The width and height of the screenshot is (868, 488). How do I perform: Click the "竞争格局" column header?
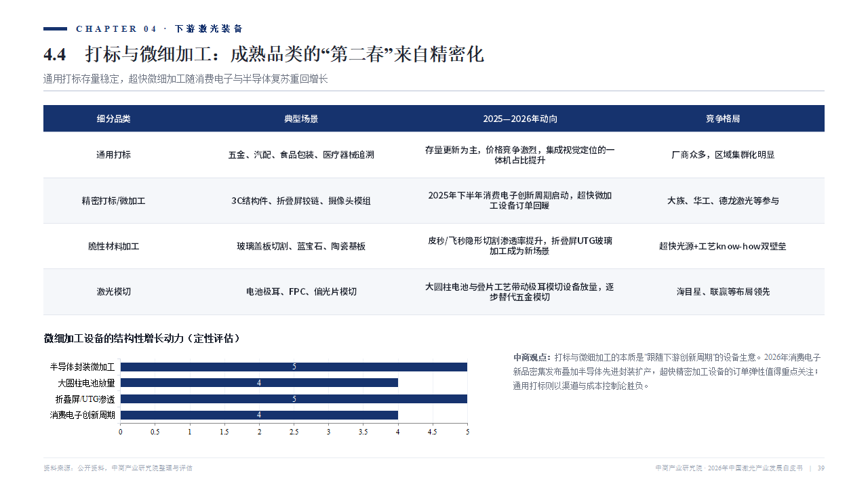[x=723, y=119]
